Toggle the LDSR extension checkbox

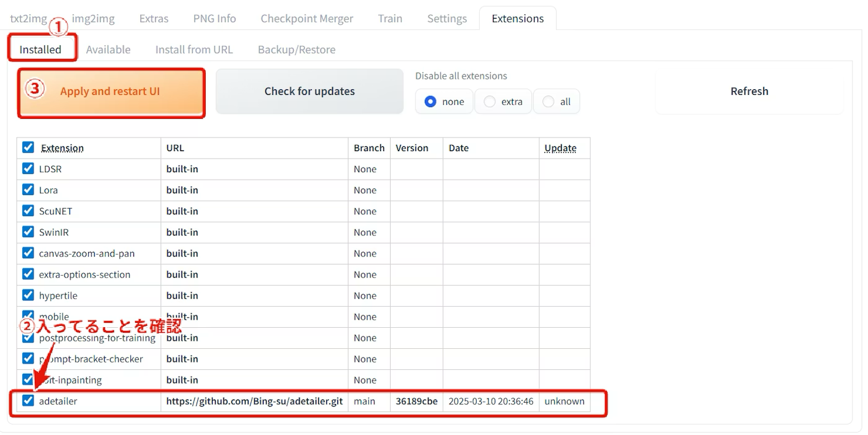pos(28,169)
